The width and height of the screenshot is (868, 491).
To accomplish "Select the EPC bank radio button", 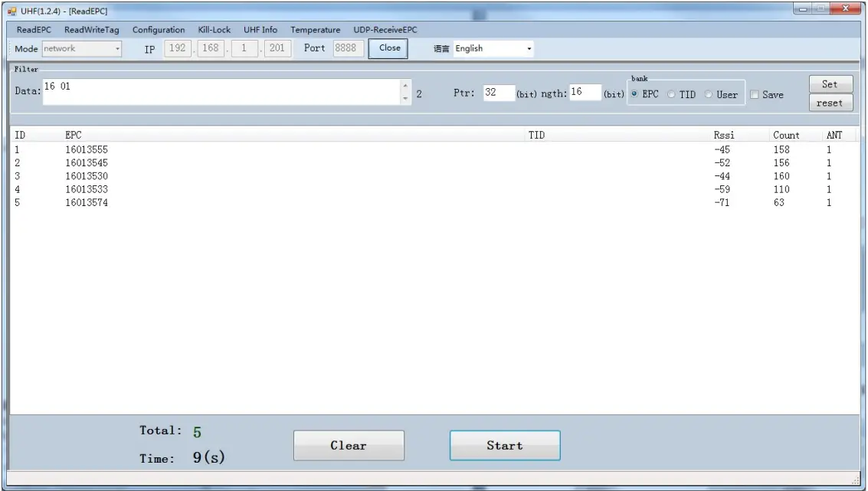I will 635,95.
